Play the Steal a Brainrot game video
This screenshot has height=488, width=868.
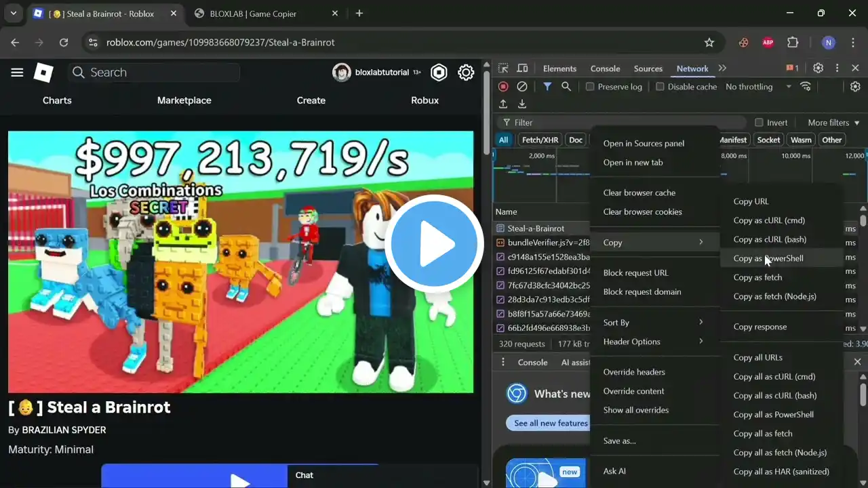coord(434,243)
